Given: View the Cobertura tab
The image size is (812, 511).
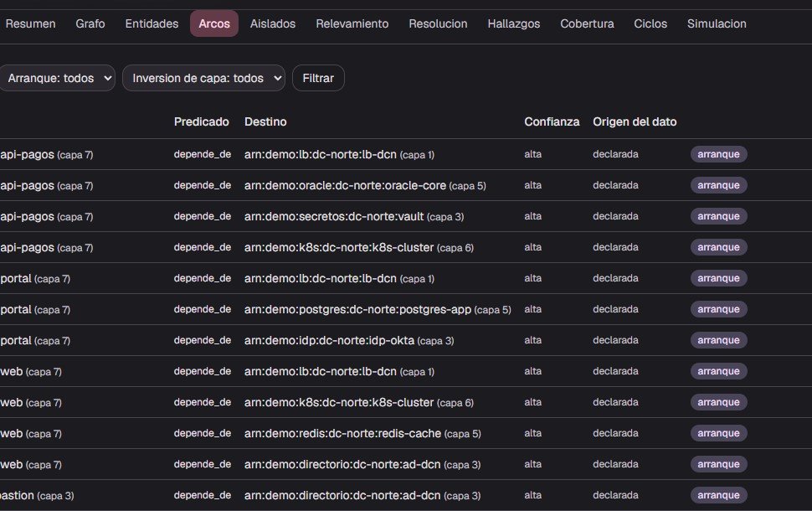Looking at the screenshot, I should tap(588, 23).
